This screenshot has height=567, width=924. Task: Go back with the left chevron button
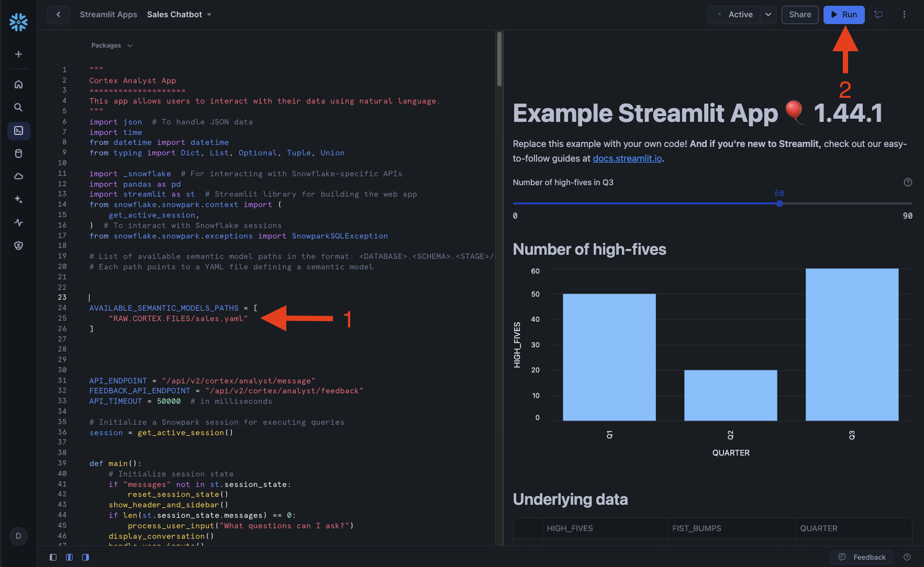[x=58, y=15]
